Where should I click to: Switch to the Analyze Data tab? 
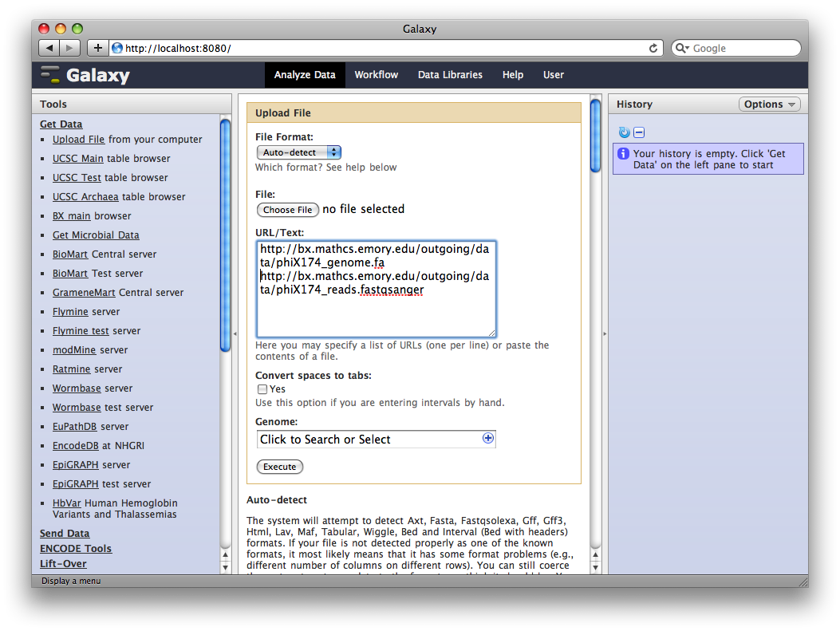pos(305,75)
